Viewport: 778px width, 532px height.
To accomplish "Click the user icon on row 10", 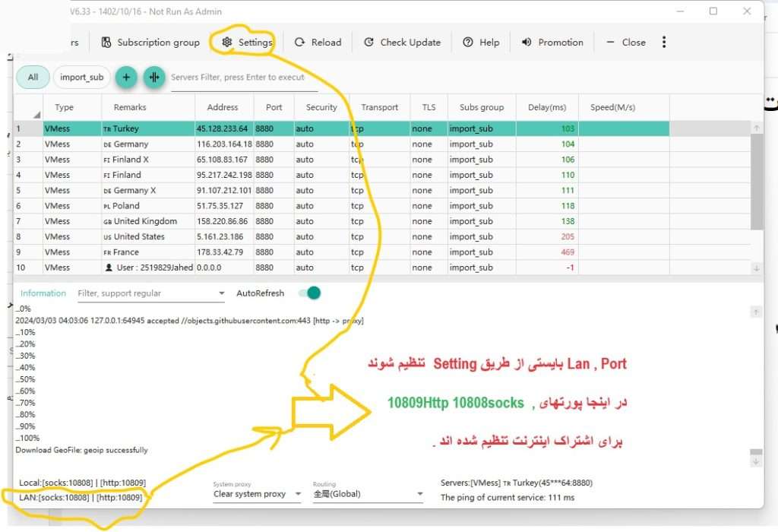I will pyautogui.click(x=110, y=267).
